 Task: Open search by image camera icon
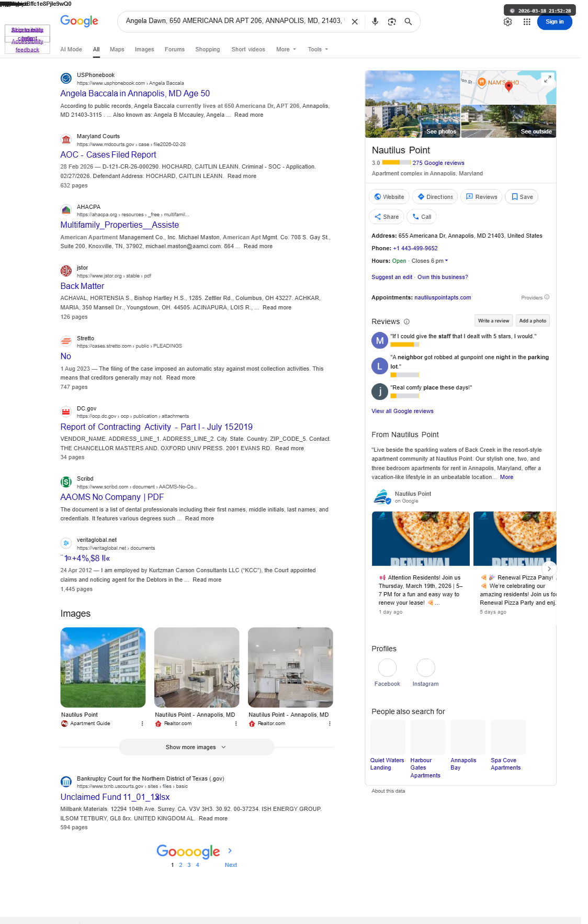tap(392, 21)
